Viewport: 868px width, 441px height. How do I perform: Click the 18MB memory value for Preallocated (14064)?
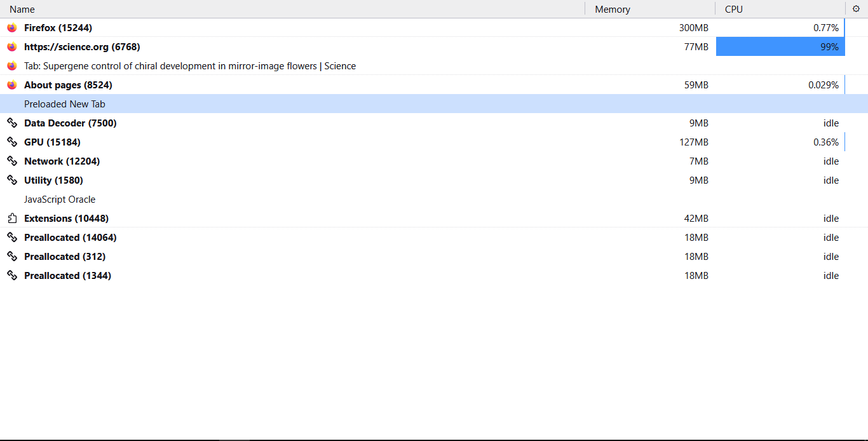(696, 238)
